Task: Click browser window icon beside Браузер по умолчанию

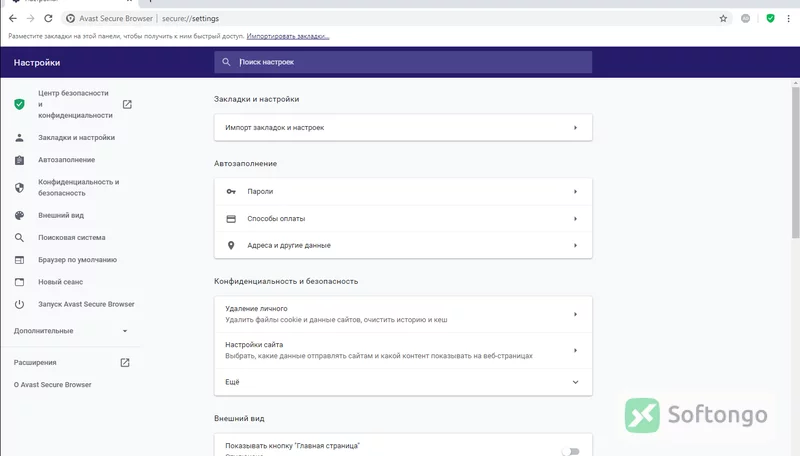Action: (x=19, y=260)
